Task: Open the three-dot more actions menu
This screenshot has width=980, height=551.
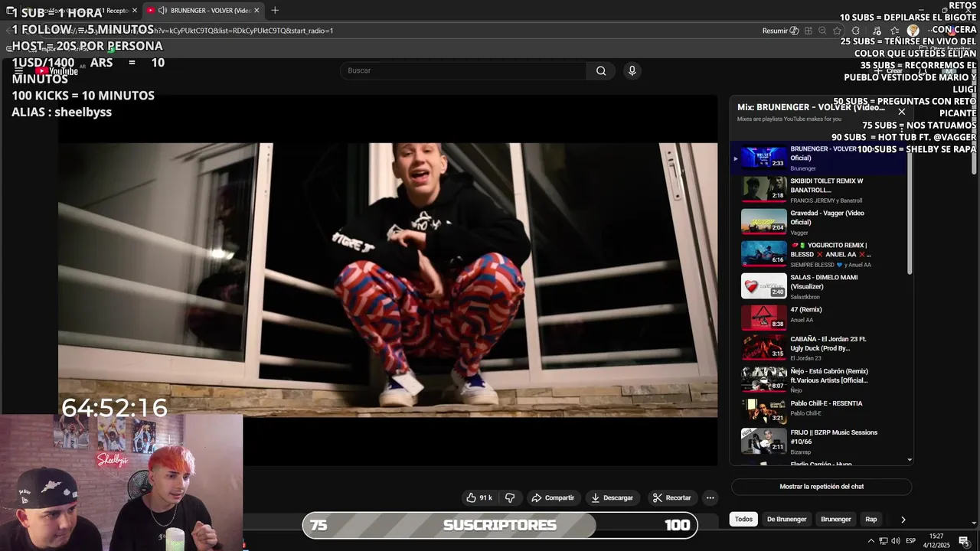Action: [710, 497]
